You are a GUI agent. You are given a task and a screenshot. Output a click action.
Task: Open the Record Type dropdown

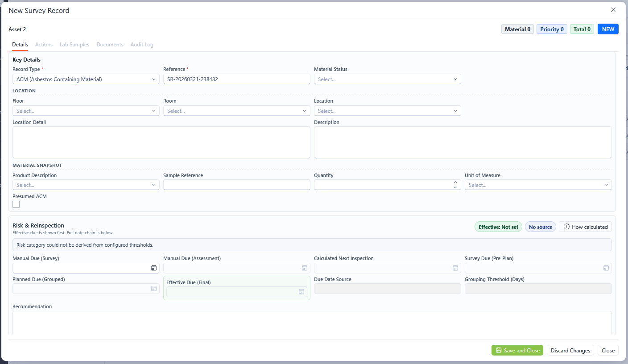[x=86, y=79]
